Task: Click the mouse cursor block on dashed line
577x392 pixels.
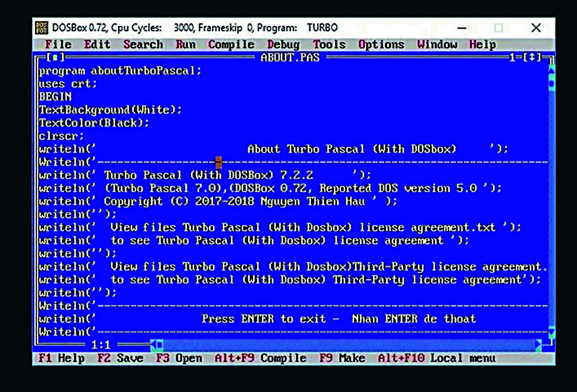Action: pos(218,162)
